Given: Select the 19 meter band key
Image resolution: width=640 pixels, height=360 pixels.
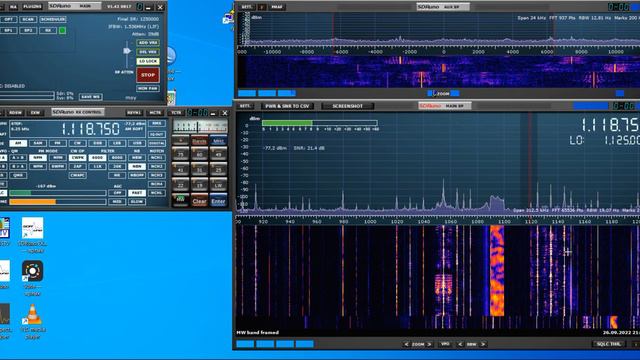Looking at the screenshot, I should pyautogui.click(x=199, y=185).
